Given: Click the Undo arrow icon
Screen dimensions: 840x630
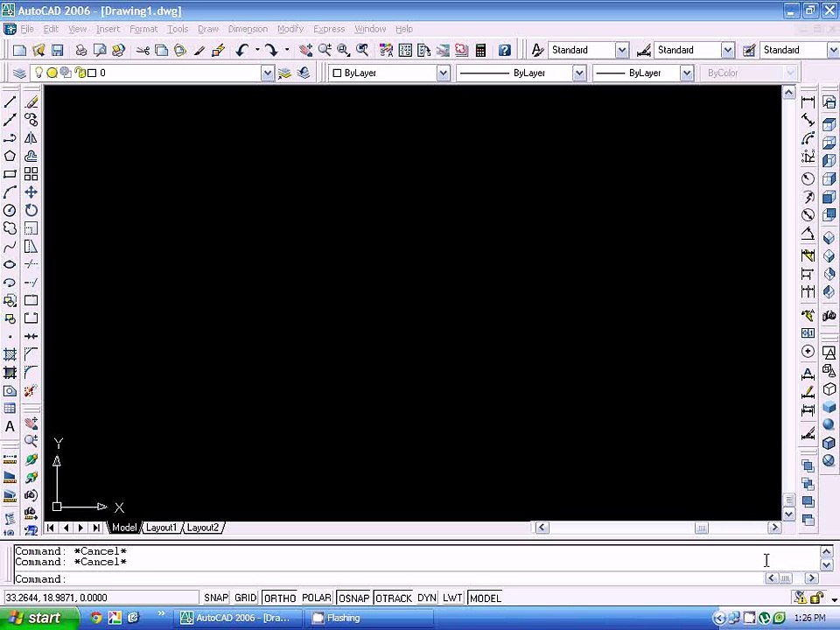Looking at the screenshot, I should click(242, 51).
